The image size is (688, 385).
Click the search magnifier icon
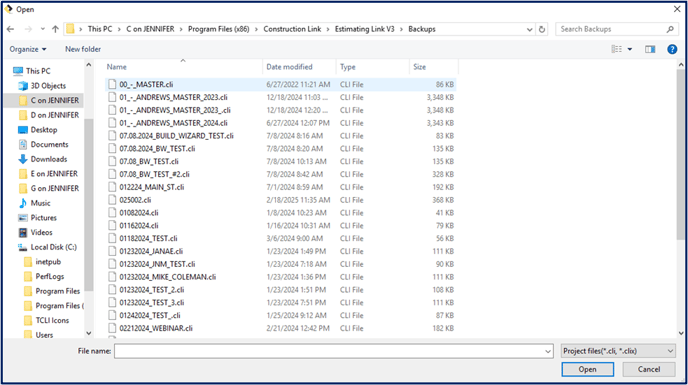pos(670,29)
